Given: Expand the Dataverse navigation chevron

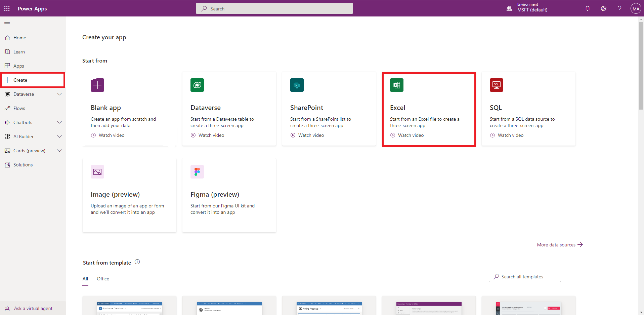Looking at the screenshot, I should tap(59, 94).
